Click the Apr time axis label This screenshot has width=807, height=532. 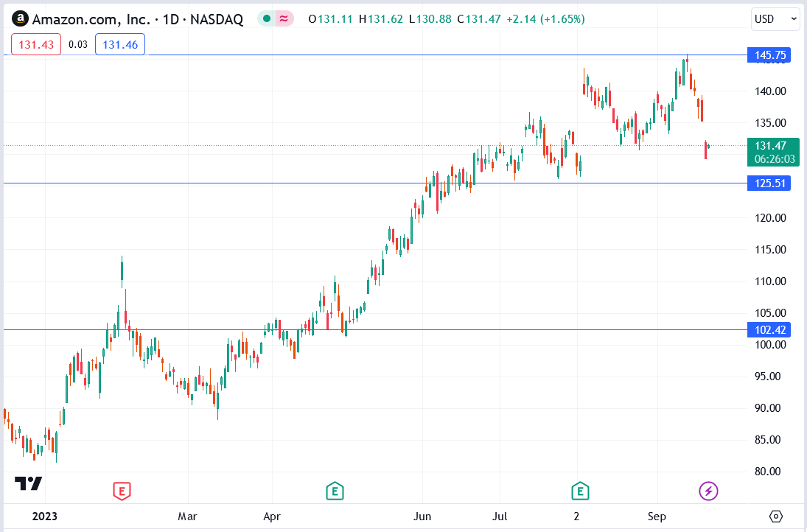click(272, 516)
